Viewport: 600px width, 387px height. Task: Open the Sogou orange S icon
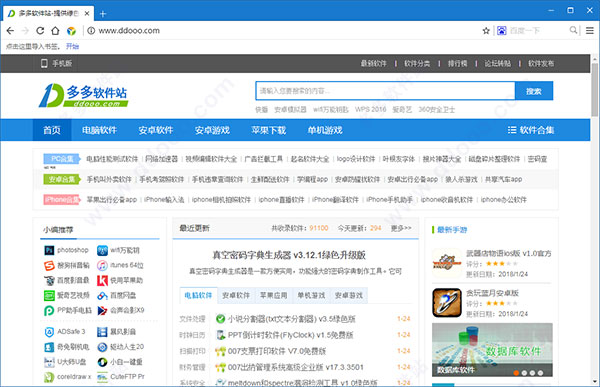click(x=49, y=265)
